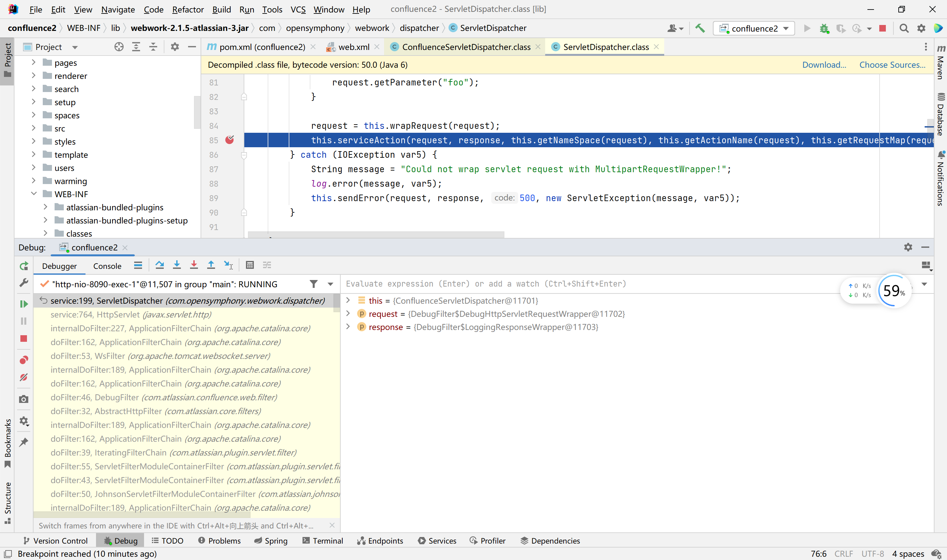Expand the search folder
Screen dimensions: 947x560
point(34,89)
